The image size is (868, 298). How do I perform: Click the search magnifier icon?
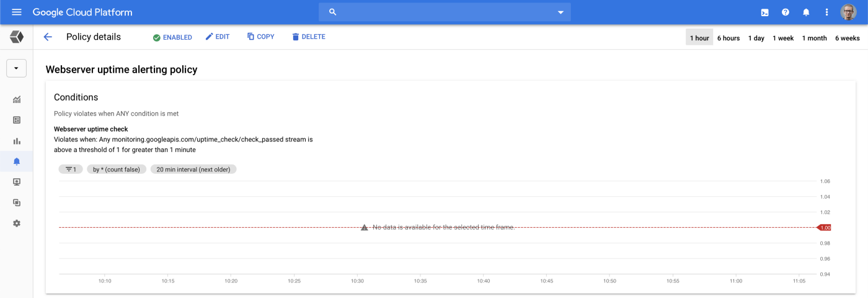pyautogui.click(x=333, y=12)
